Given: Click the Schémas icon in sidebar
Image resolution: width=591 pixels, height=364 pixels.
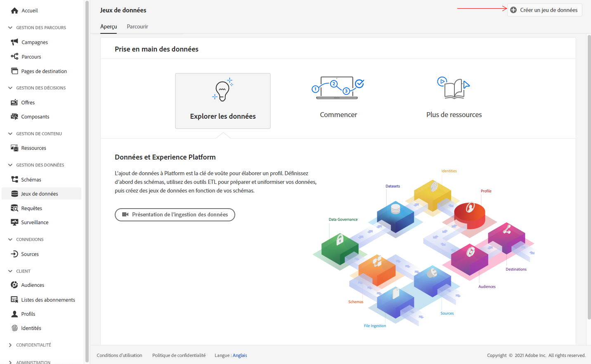Looking at the screenshot, I should (x=14, y=179).
